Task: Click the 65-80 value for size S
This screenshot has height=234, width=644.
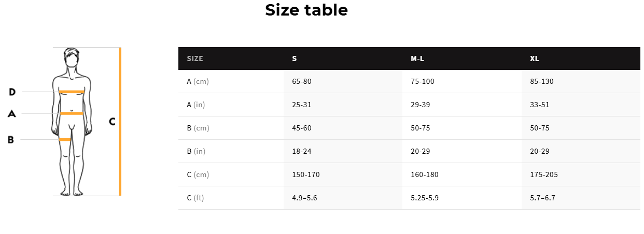Action: 301,82
